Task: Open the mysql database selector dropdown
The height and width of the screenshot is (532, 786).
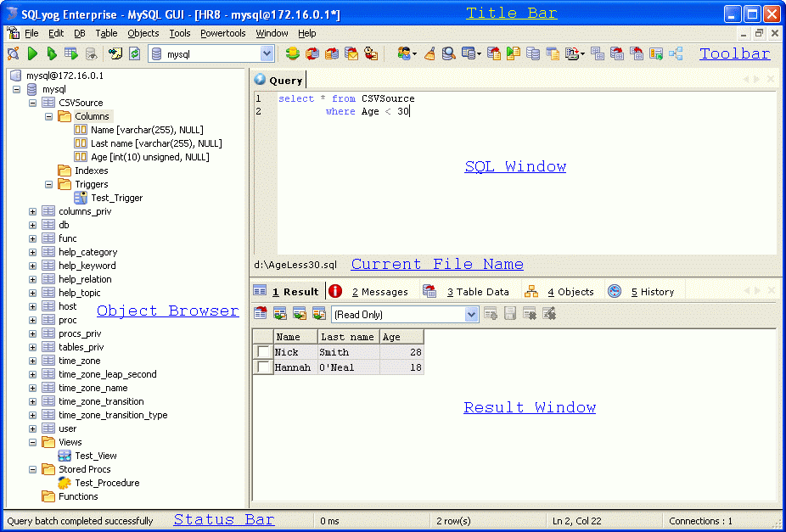Action: click(x=267, y=53)
